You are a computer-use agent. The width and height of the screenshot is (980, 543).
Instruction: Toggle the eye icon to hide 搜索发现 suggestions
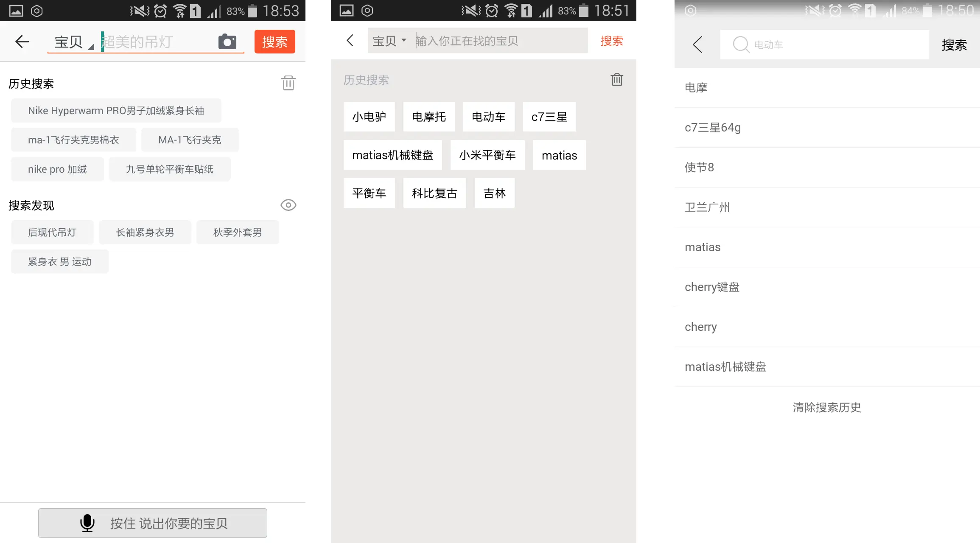pyautogui.click(x=288, y=205)
